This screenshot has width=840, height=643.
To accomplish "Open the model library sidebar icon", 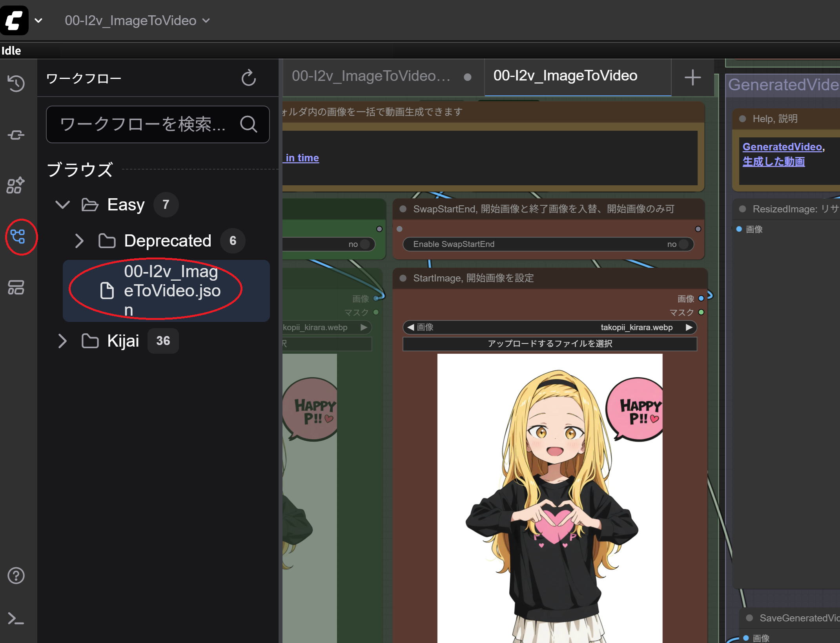I will pyautogui.click(x=16, y=186).
